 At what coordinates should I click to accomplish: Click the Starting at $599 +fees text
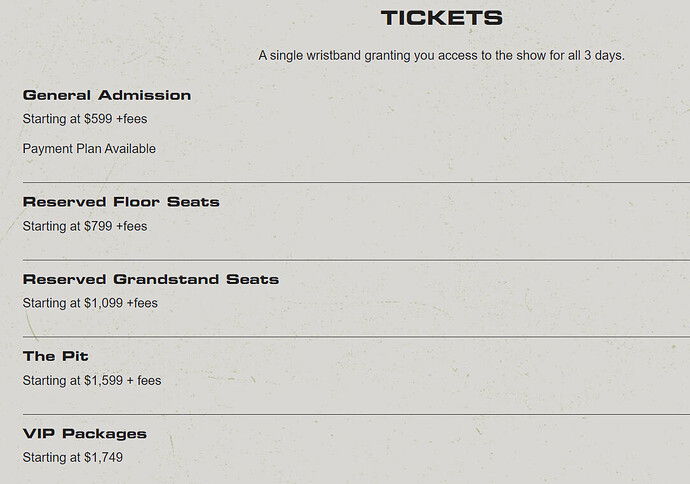pos(85,119)
